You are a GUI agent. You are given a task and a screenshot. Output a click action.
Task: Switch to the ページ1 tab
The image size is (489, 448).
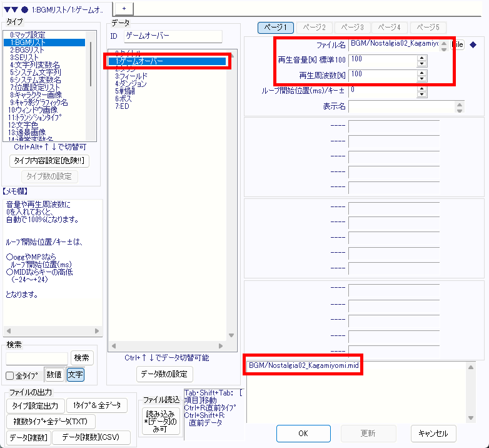276,28
